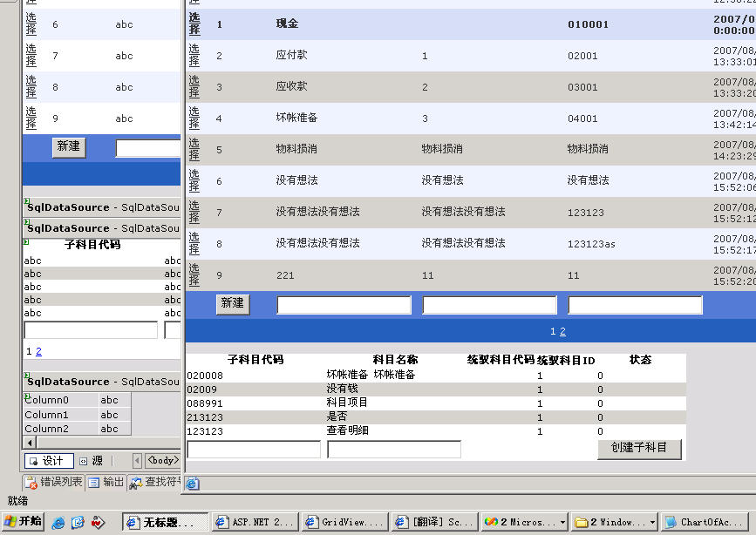Click the IE page icon in browser status bar
The height and width of the screenshot is (535, 756).
192,484
